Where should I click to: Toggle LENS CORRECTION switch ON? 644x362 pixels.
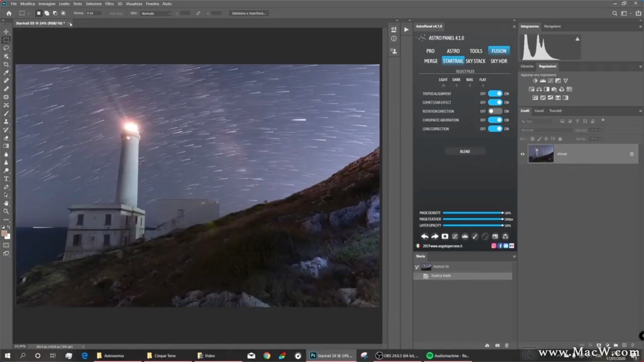click(494, 129)
